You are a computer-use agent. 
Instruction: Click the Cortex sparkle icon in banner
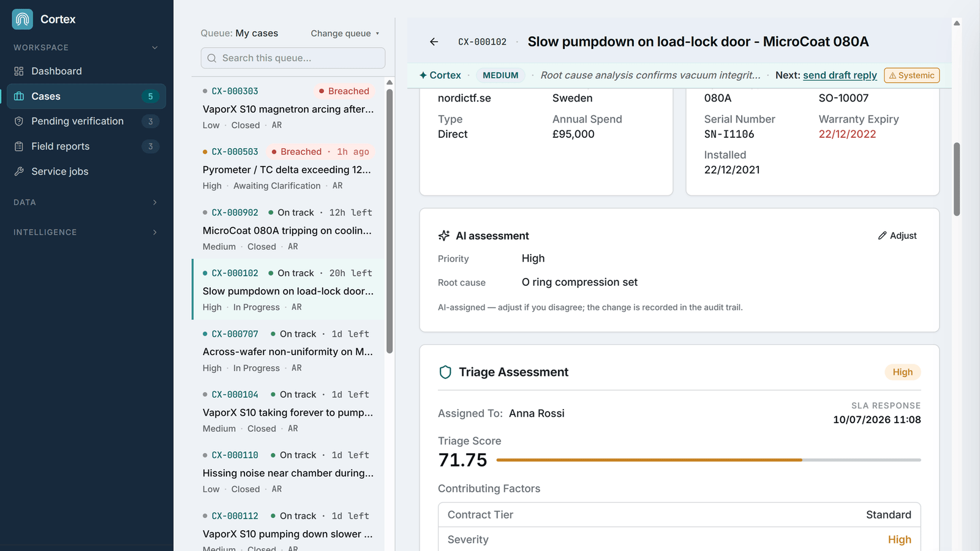pos(423,75)
